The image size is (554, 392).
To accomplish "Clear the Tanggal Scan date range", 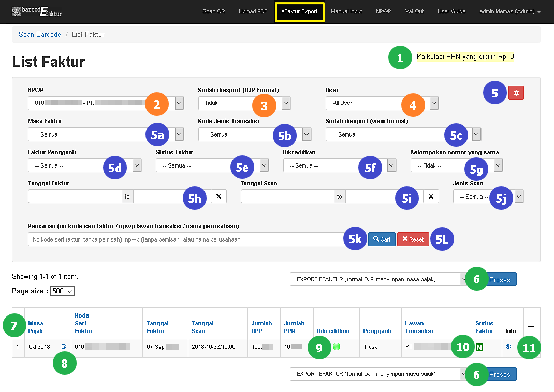I will point(431,197).
